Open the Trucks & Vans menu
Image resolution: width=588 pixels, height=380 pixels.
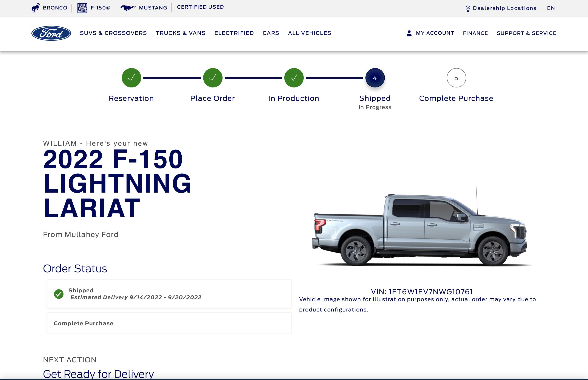[x=181, y=33]
